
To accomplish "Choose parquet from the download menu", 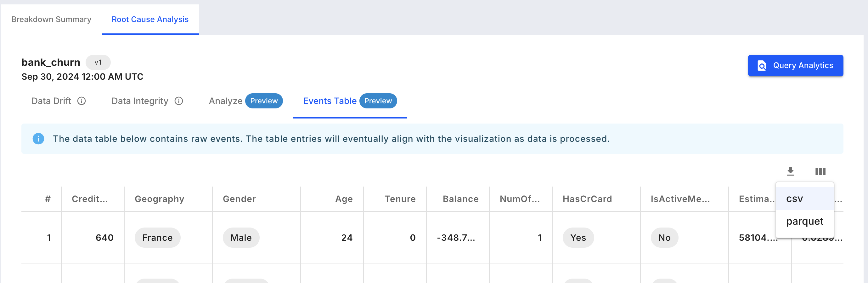I will point(805,221).
